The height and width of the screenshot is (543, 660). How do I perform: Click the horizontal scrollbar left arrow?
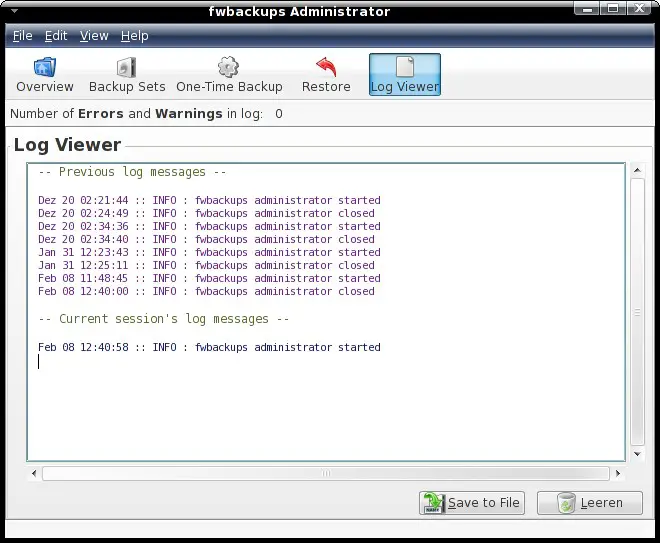tap(34, 474)
